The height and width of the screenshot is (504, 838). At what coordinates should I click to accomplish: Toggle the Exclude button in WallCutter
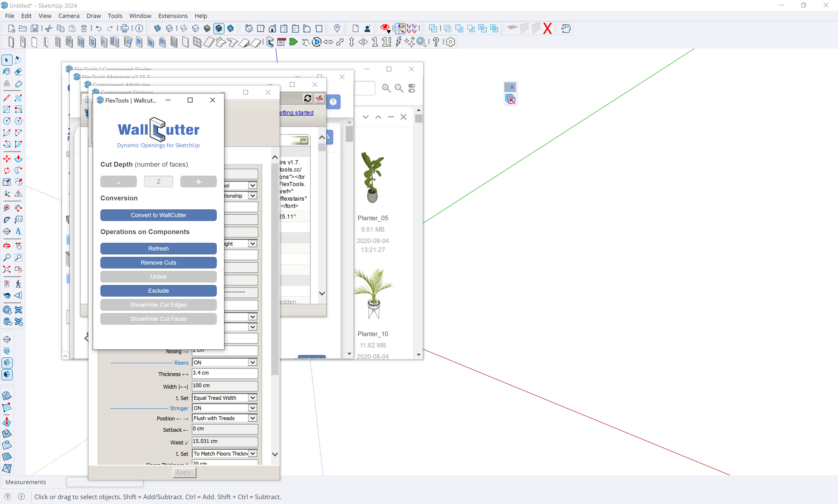pos(158,291)
